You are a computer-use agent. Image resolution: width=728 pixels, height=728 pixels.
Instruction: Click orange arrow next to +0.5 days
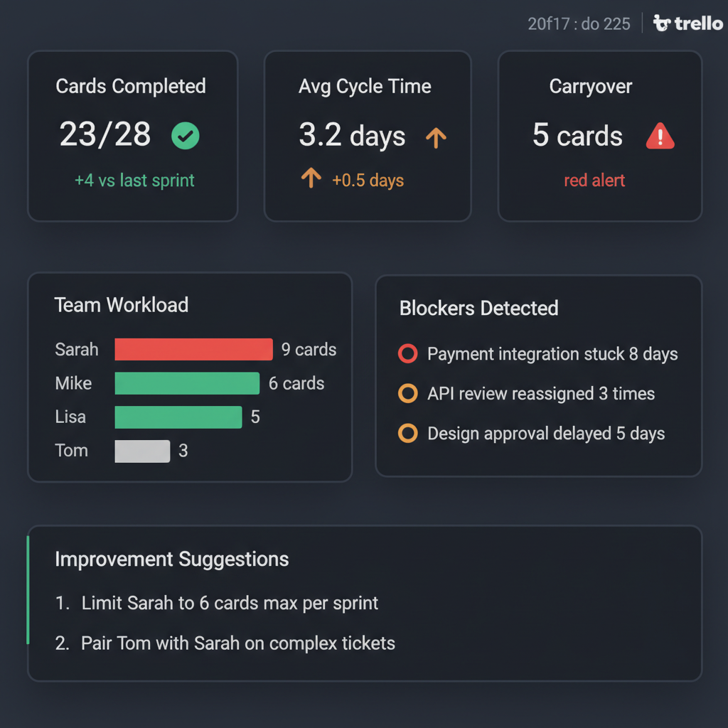[311, 177]
